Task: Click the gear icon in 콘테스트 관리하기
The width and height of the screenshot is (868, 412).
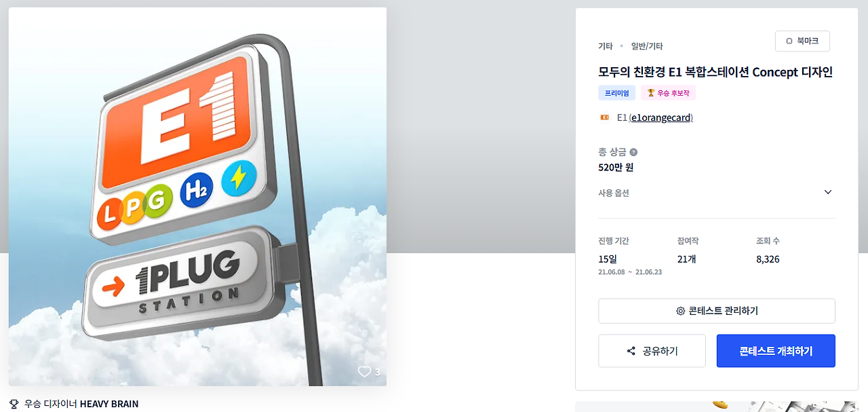Action: (680, 311)
